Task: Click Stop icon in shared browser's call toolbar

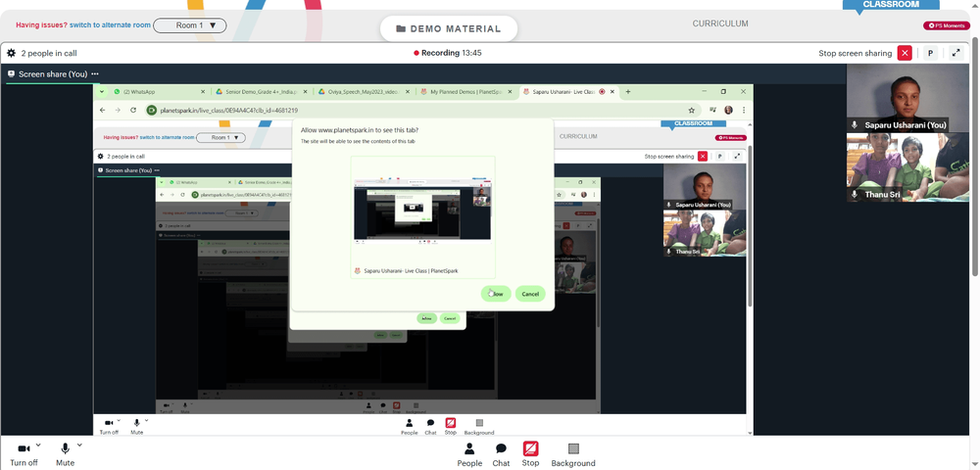Action: pyautogui.click(x=450, y=423)
